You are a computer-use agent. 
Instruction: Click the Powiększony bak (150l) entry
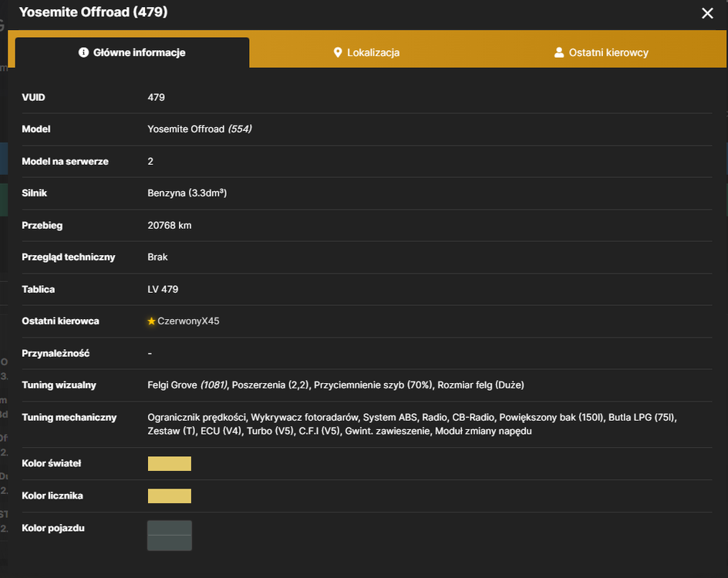[x=551, y=418]
